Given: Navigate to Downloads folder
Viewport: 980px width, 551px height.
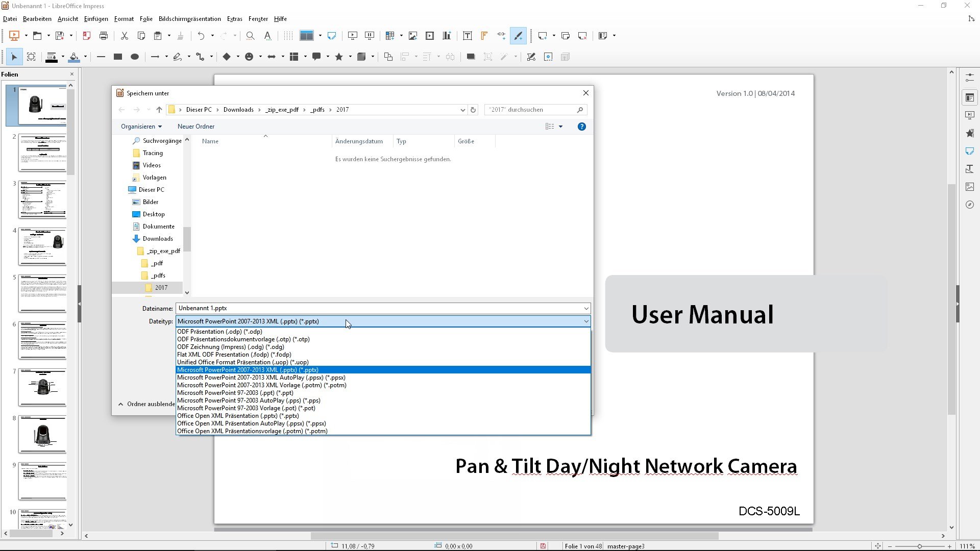Looking at the screenshot, I should (158, 238).
